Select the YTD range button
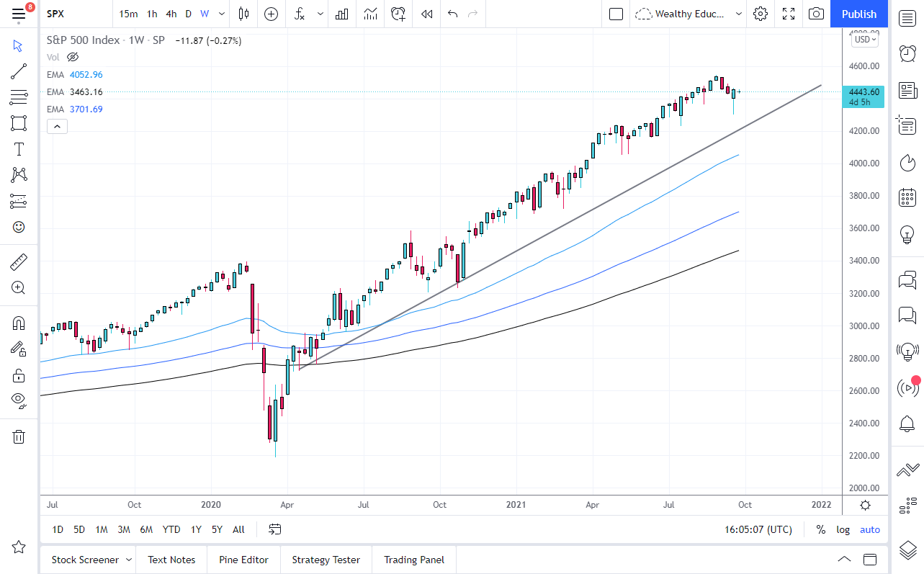The width and height of the screenshot is (924, 574). pos(171,529)
